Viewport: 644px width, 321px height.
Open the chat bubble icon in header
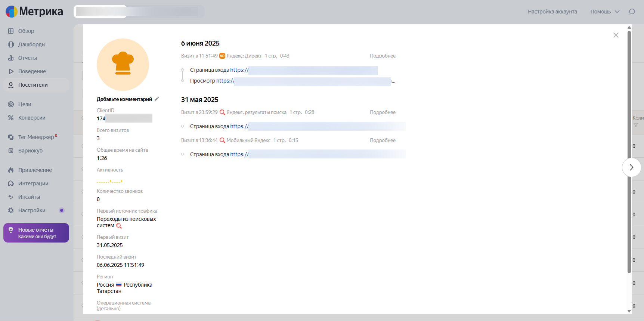(x=632, y=12)
